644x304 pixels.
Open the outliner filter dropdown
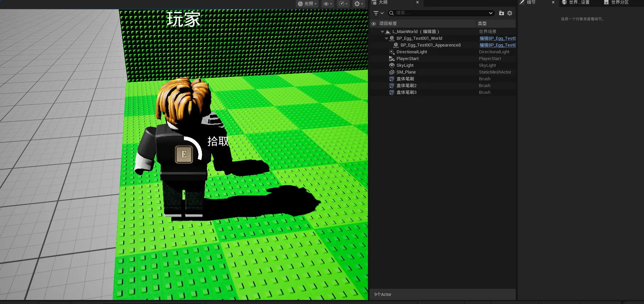[378, 13]
